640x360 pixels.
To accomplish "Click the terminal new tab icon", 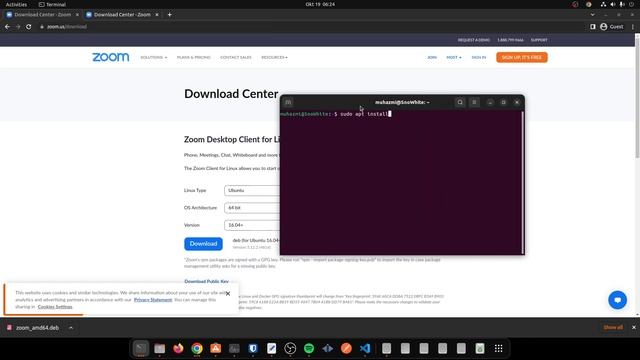I will pos(288,102).
